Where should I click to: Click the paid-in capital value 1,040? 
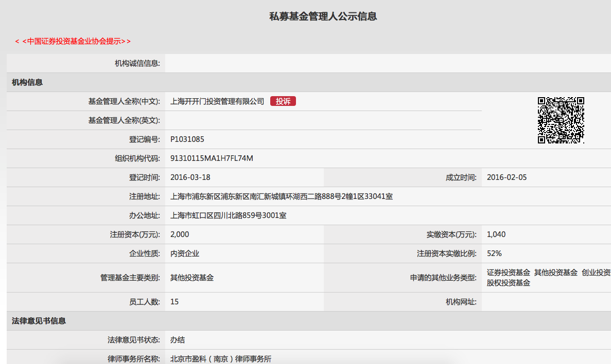pyautogui.click(x=496, y=234)
